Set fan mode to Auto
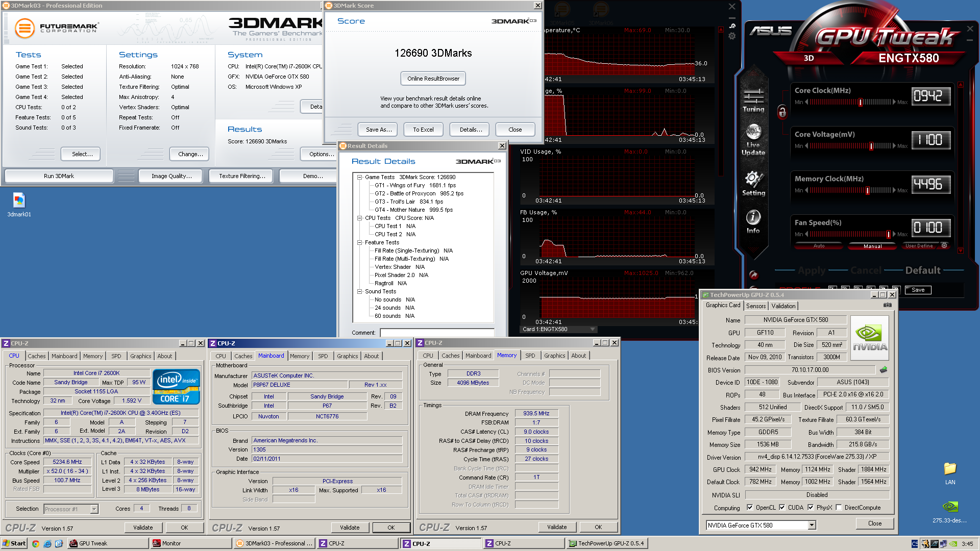Image resolution: width=980 pixels, height=551 pixels. (819, 246)
